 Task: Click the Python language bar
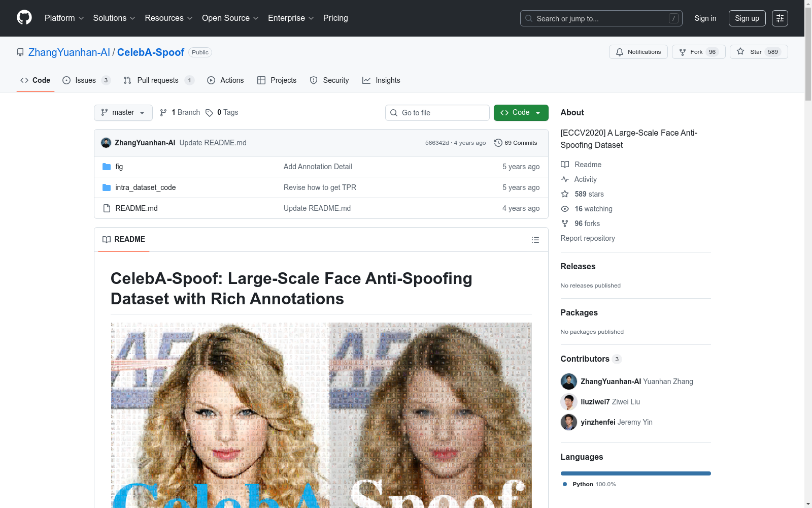[x=636, y=473]
